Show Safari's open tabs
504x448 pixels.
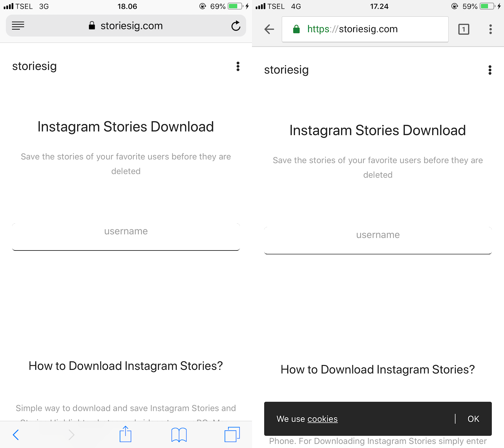pyautogui.click(x=232, y=434)
